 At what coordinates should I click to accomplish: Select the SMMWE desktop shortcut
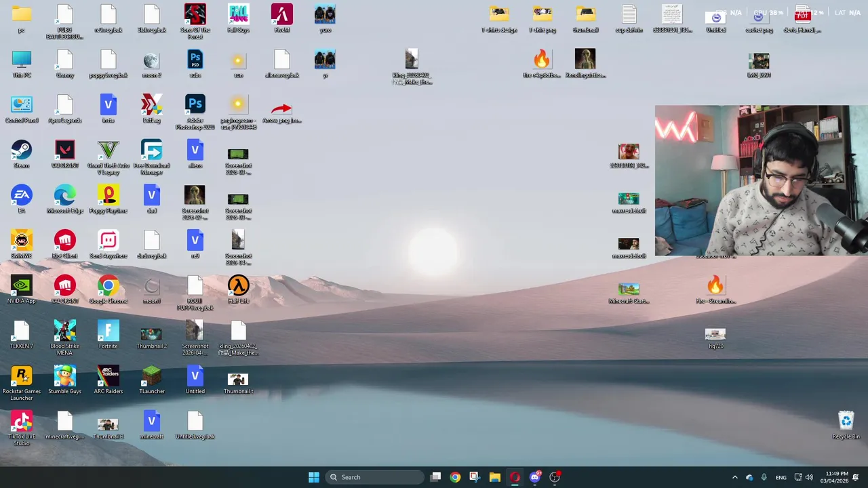coord(22,245)
